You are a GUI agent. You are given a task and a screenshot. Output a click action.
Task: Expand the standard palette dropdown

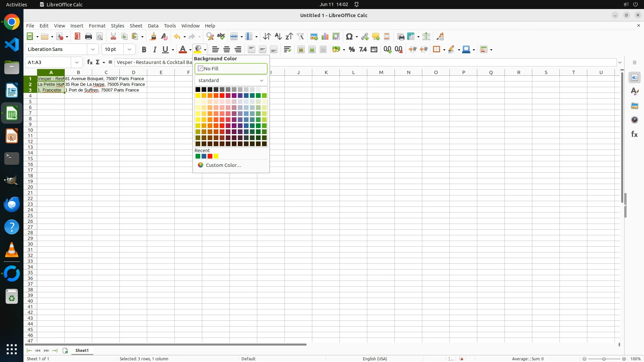coord(231,80)
